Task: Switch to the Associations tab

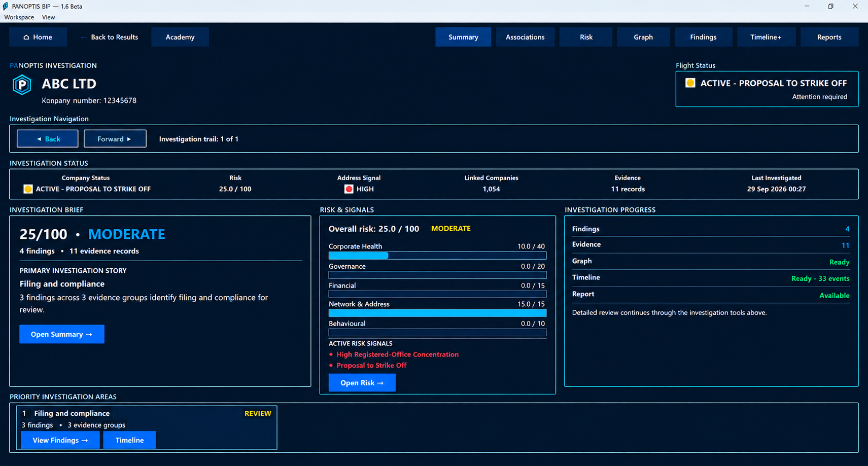Action: [525, 37]
